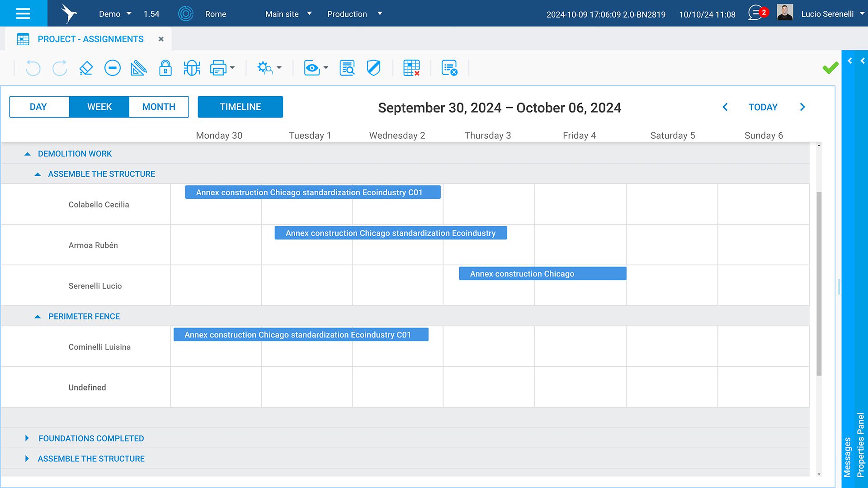The height and width of the screenshot is (488, 868).
Task: Click the bug debug icon
Action: [x=192, y=68]
